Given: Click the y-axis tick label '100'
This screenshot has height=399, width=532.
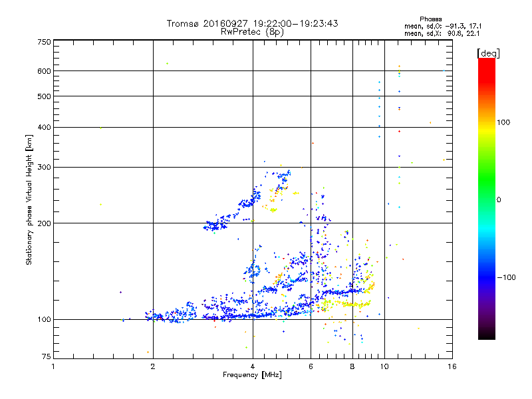Looking at the screenshot, I should 44,319.
